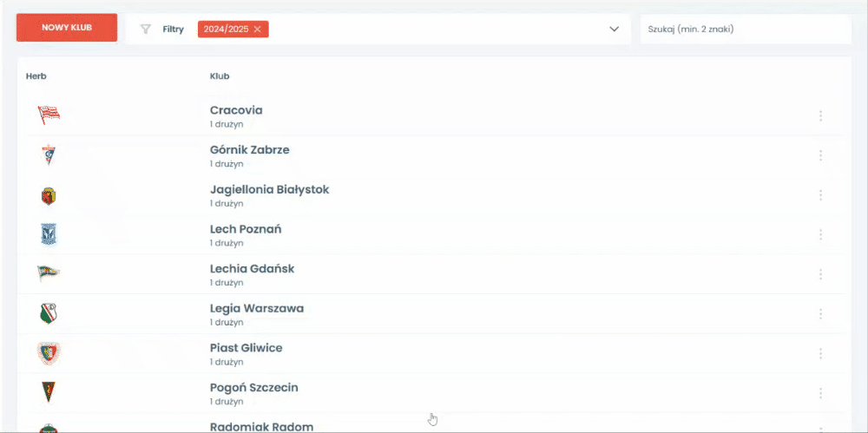Open the Legia Warszawa club entry
868x433 pixels.
click(x=257, y=309)
